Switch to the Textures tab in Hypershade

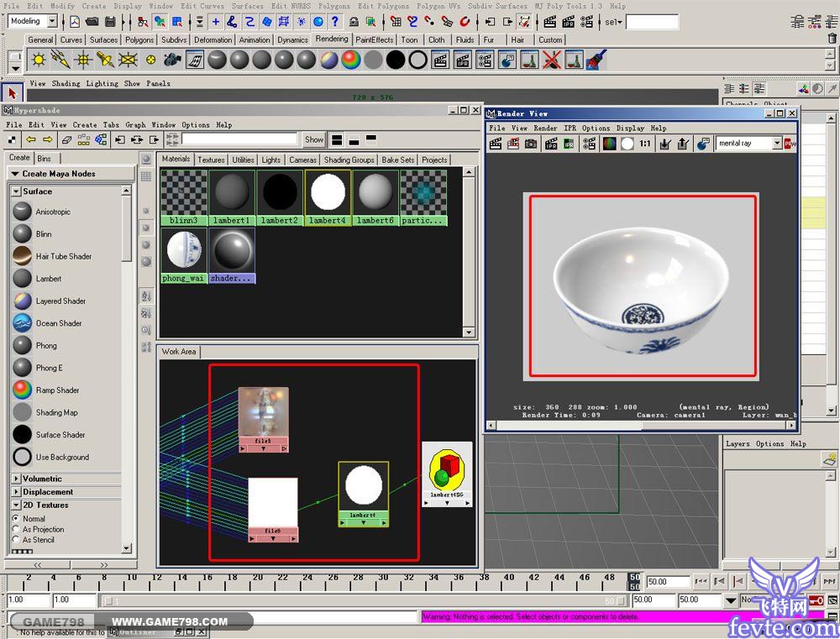click(211, 160)
